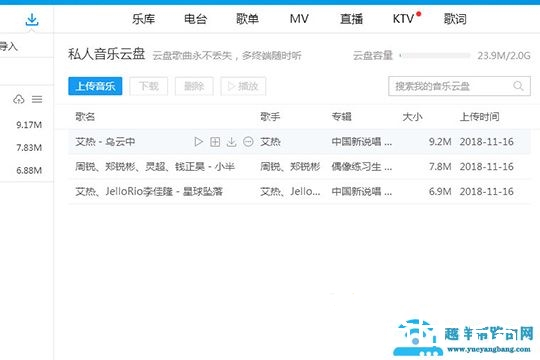Open the download manager icon in sidebar

point(32,20)
